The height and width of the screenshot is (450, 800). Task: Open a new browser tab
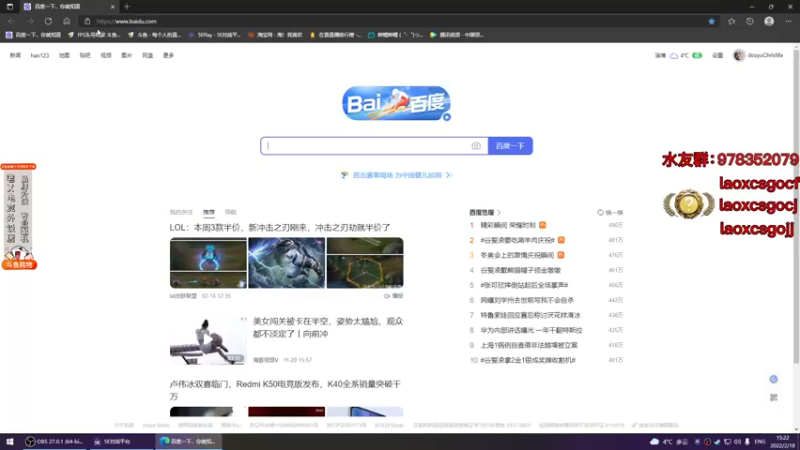(127, 7)
